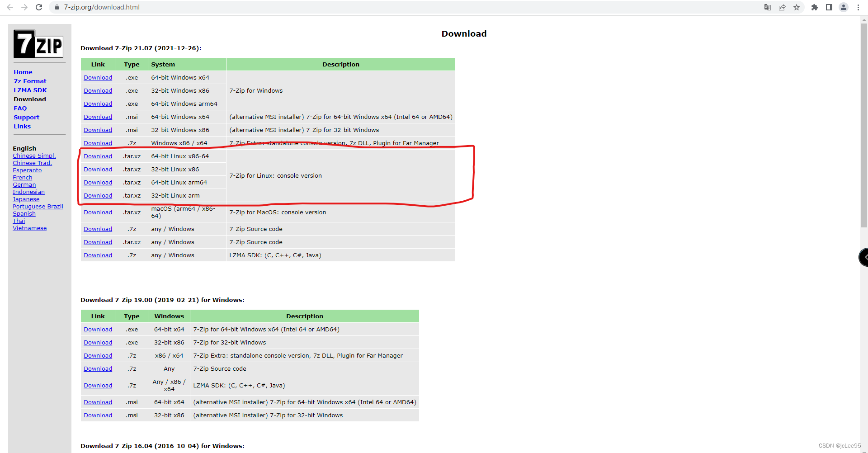868x453 pixels.
Task: Switch language to Indonesian
Action: [28, 192]
